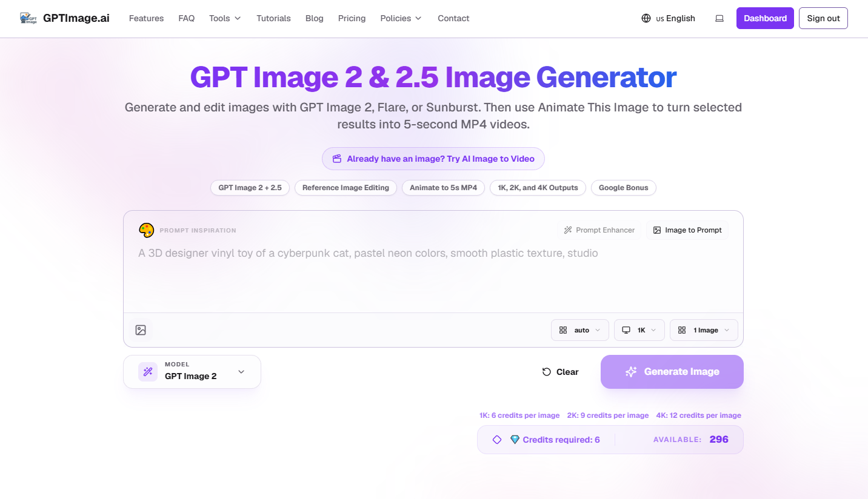Switch language via US English selector
Viewport: 868px width, 499px height.
(668, 18)
